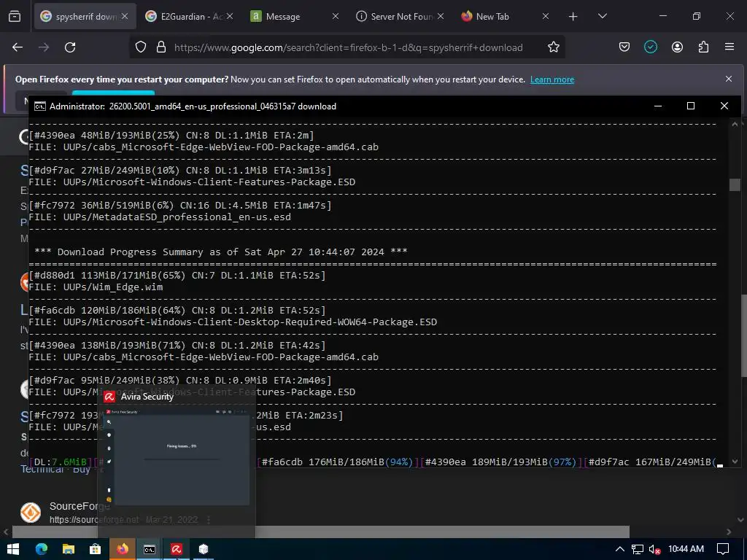
Task: Open the 10:44 AM clock flyout
Action: 686,549
